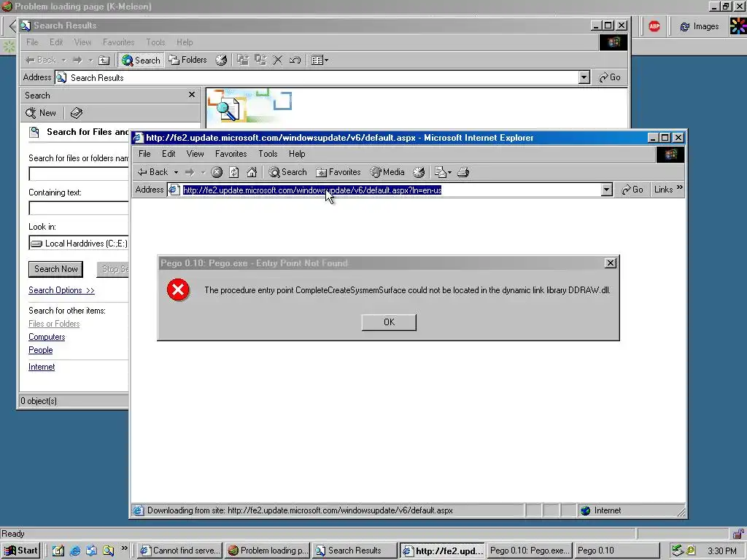Open File menu in Internet Explorer
Viewport: 747px width, 560px height.
click(x=144, y=154)
